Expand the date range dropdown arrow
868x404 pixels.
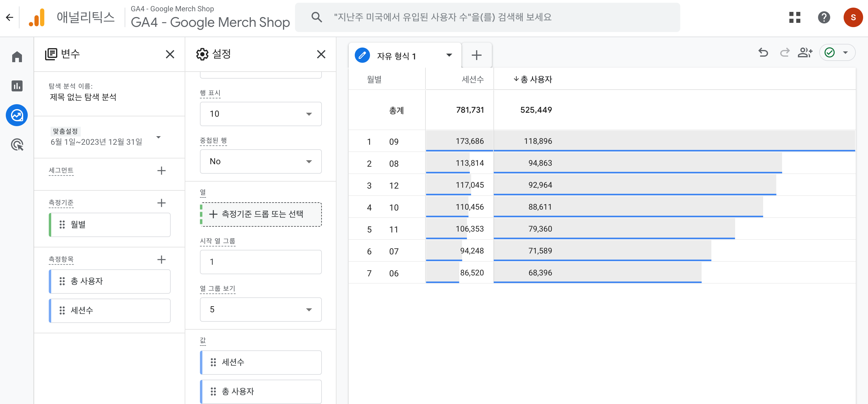tap(158, 137)
